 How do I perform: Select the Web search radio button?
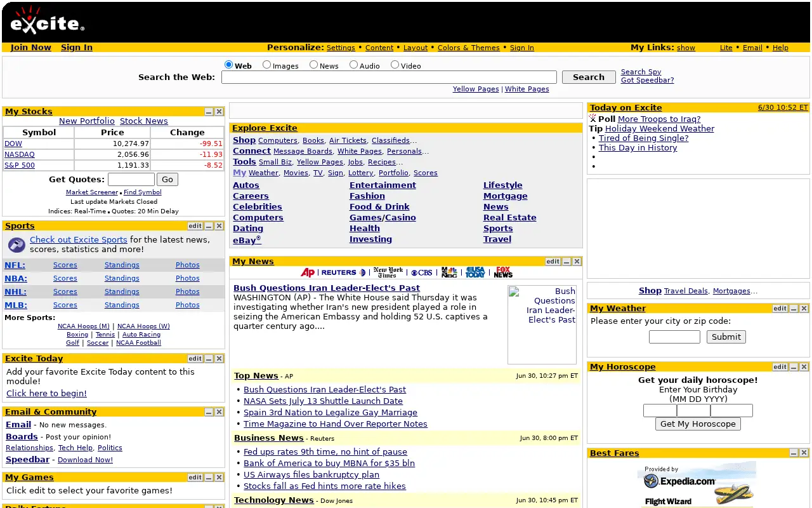[229, 65]
